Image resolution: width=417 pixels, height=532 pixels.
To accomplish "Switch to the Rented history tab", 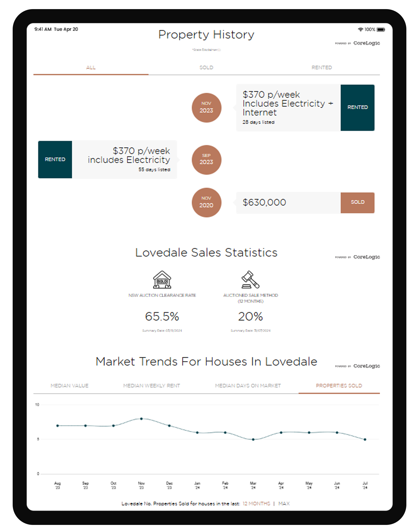I will tap(321, 68).
